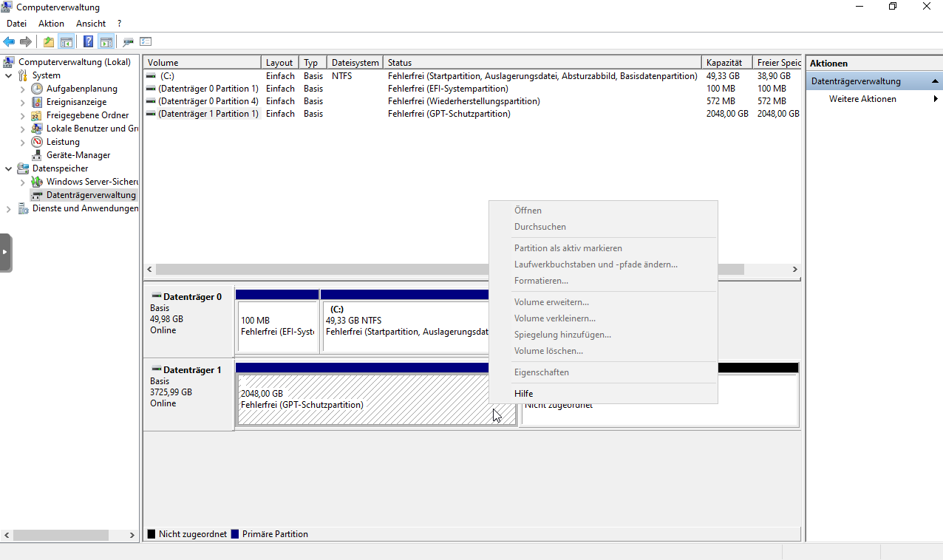
Task: Select Geräte-Manager label in the tree
Action: click(78, 155)
